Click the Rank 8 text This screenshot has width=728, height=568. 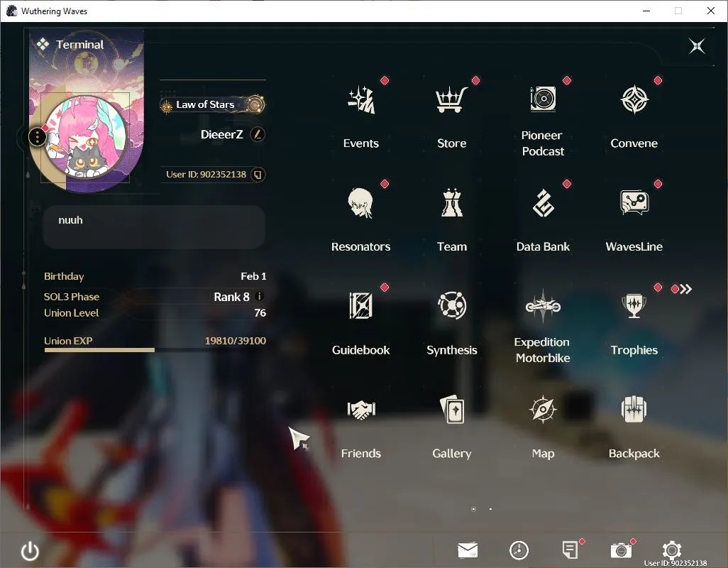point(231,297)
